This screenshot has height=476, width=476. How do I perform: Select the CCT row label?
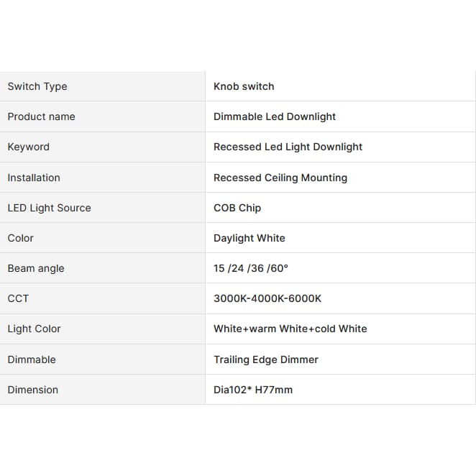pos(18,298)
